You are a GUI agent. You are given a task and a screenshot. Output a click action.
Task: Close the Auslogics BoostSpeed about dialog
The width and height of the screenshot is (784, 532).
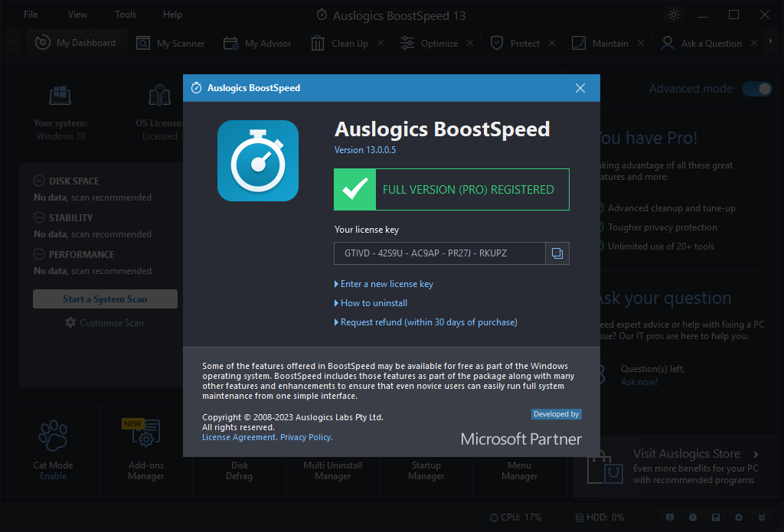pyautogui.click(x=580, y=88)
